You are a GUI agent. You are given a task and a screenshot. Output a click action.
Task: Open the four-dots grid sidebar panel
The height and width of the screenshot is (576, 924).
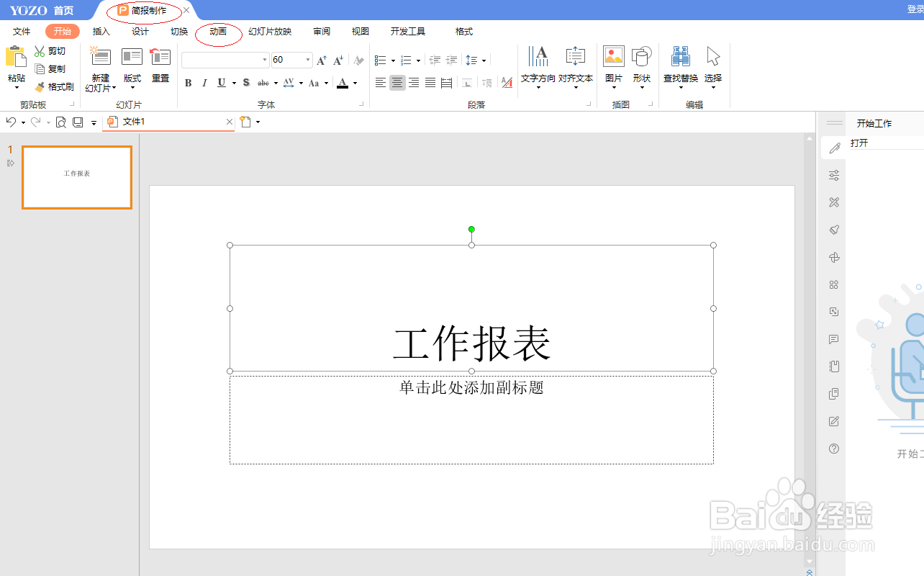[x=834, y=284]
